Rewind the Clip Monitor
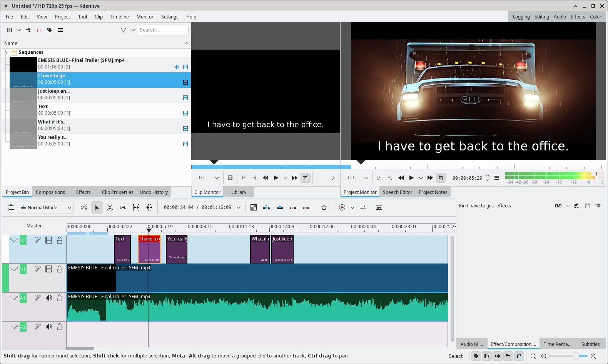Image resolution: width=608 pixels, height=364 pixels. [x=266, y=178]
